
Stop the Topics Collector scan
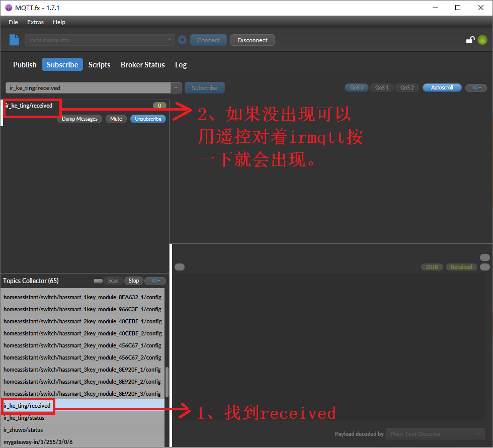point(134,281)
